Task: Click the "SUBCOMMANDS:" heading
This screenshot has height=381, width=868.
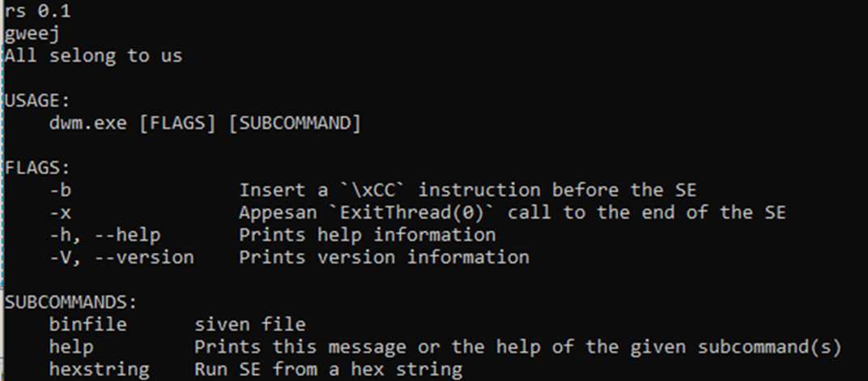Action: [x=70, y=302]
